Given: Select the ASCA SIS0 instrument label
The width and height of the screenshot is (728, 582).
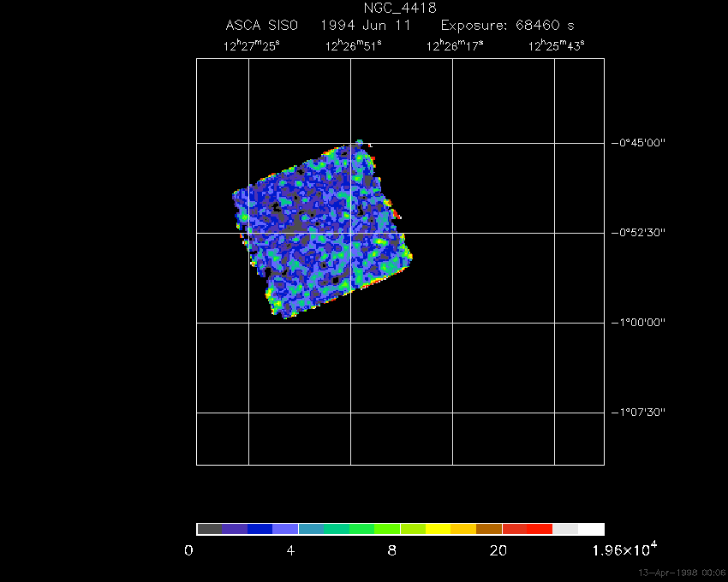Looking at the screenshot, I should pos(262,25).
